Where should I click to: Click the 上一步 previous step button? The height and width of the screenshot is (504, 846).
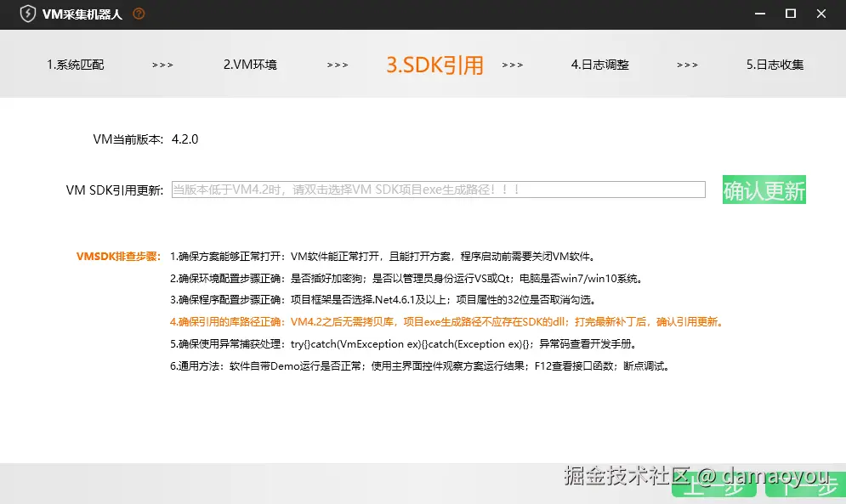coord(714,484)
